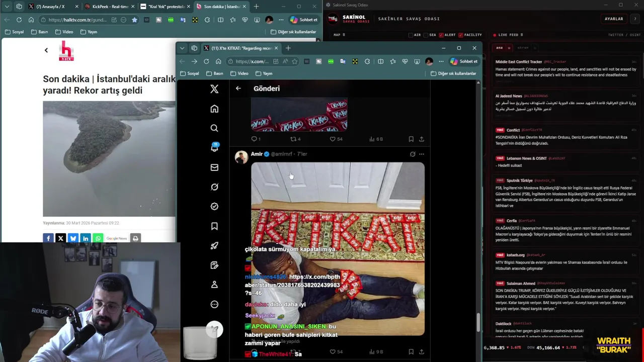
Task: Click Sohbet et Copilot button in x.com window
Action: click(464, 61)
